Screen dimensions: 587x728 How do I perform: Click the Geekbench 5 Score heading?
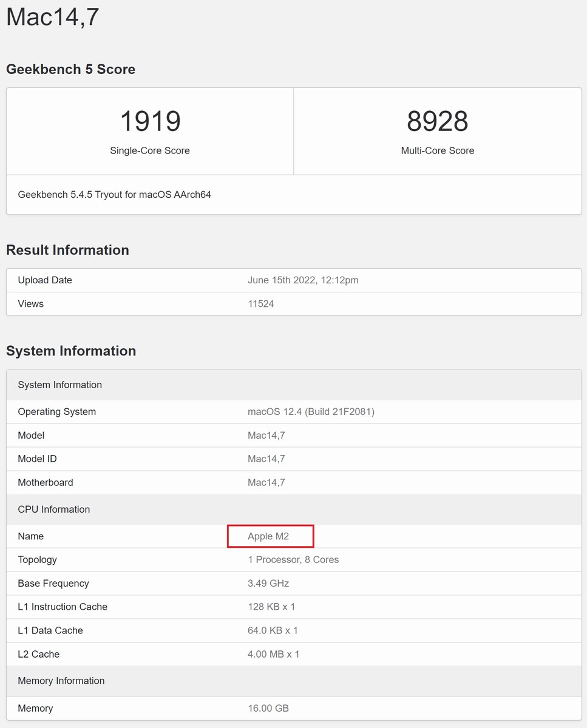coord(70,69)
